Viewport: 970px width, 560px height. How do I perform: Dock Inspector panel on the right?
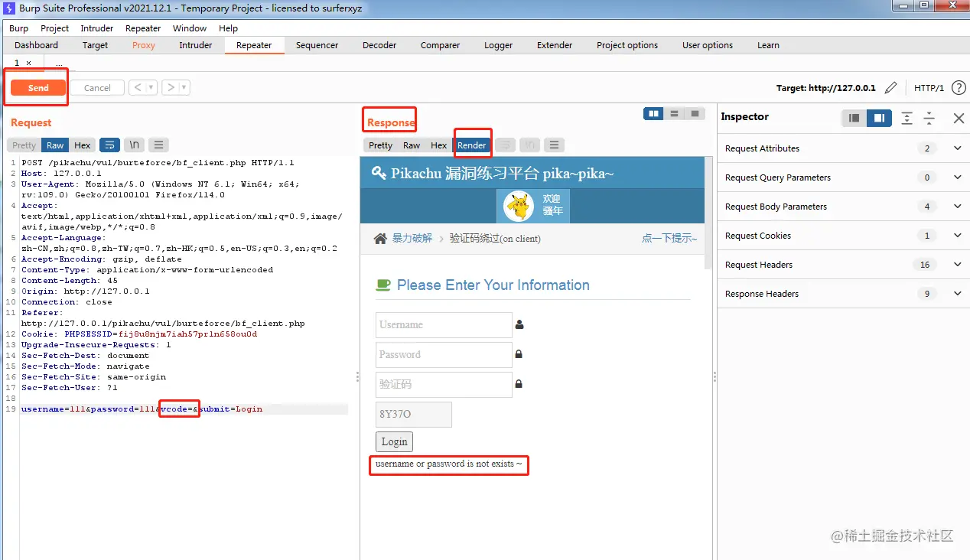880,118
